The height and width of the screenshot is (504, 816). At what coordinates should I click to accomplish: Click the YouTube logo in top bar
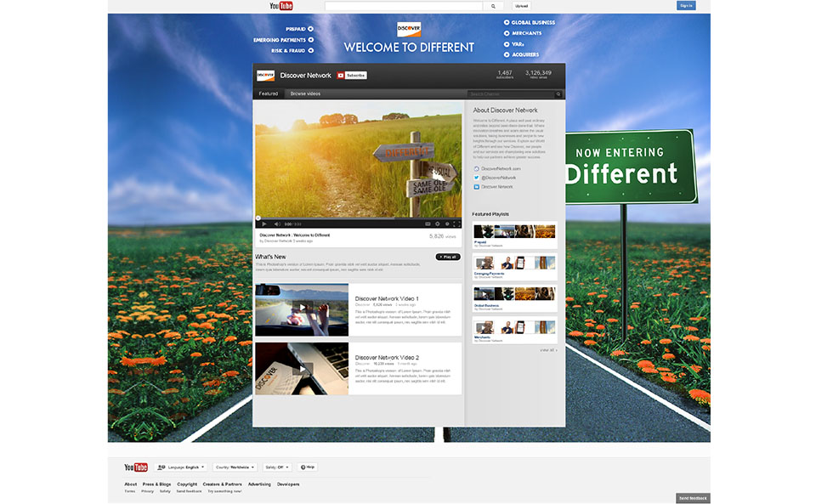[x=281, y=6]
